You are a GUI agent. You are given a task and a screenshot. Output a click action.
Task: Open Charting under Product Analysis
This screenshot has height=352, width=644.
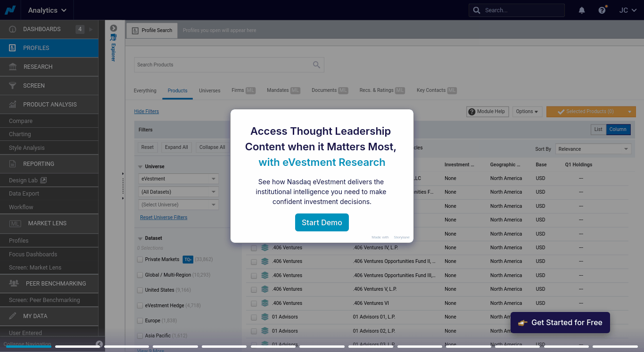click(x=20, y=134)
